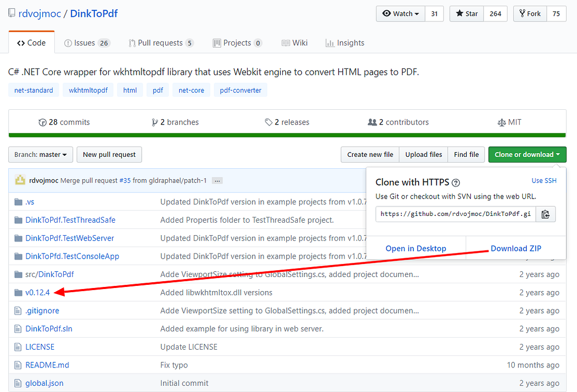The width and height of the screenshot is (577, 392).
Task: Download ZIP of the repository
Action: tap(516, 248)
